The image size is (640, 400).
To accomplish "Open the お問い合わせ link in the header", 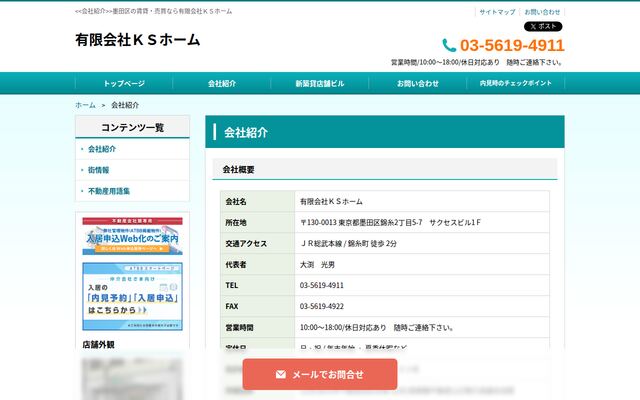I will coord(542,12).
